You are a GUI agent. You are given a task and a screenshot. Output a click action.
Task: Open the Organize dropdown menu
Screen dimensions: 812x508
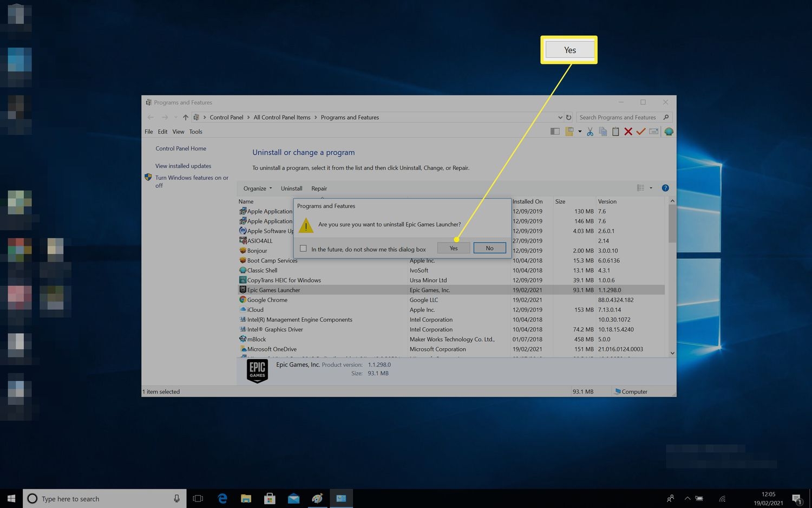point(258,188)
